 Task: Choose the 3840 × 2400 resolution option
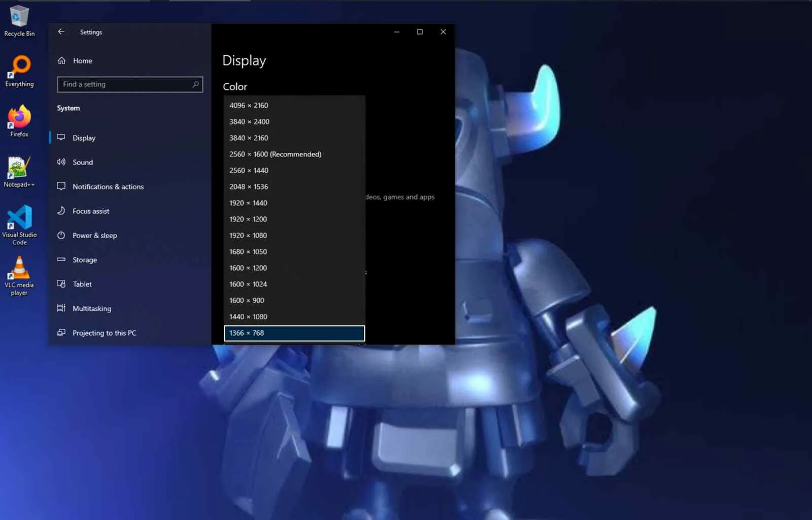(x=294, y=121)
